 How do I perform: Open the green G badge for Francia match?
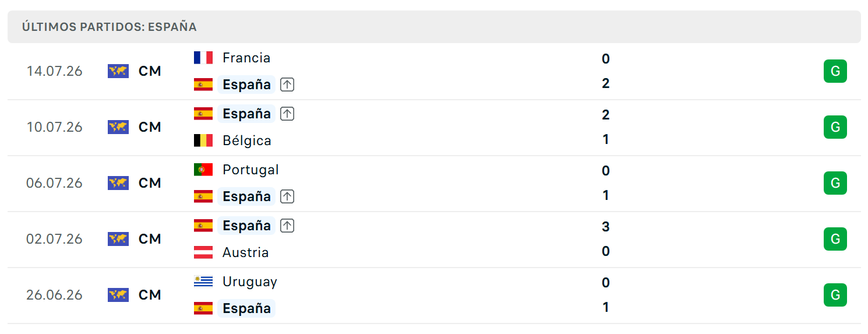835,71
